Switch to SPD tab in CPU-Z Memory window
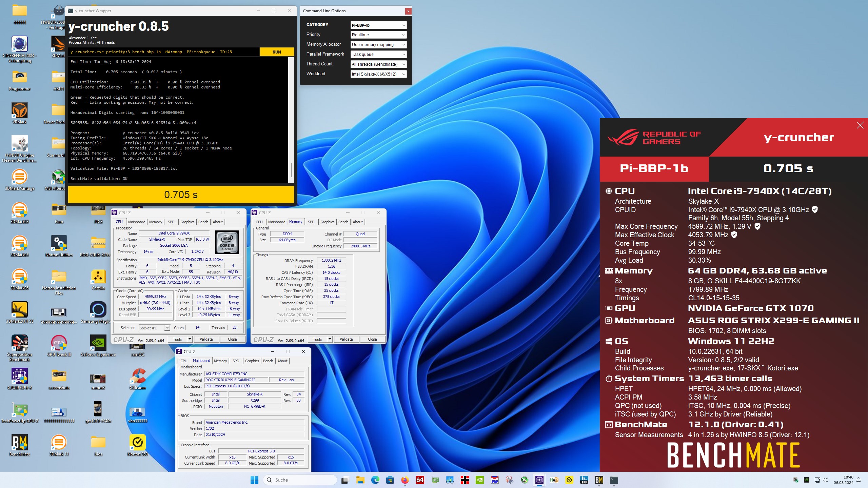The height and width of the screenshot is (488, 868). pyautogui.click(x=311, y=222)
